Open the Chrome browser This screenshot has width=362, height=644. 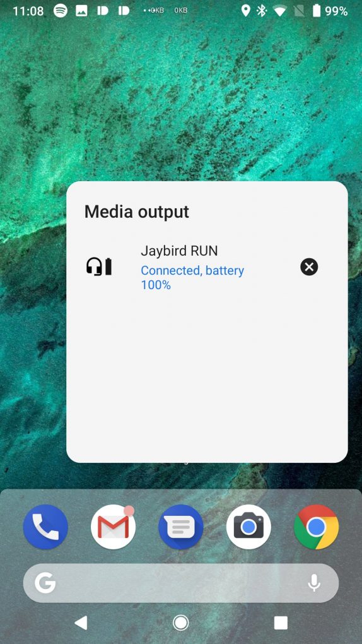coord(317,527)
